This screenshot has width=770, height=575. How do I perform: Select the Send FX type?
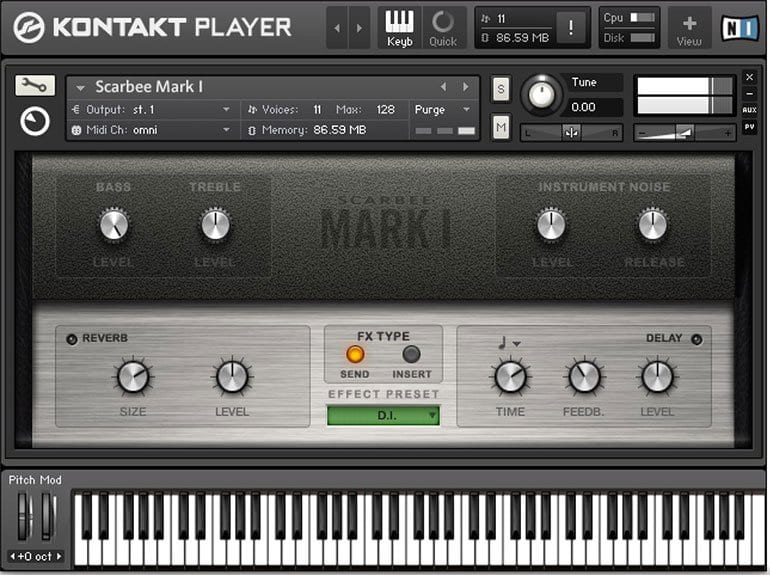click(355, 354)
